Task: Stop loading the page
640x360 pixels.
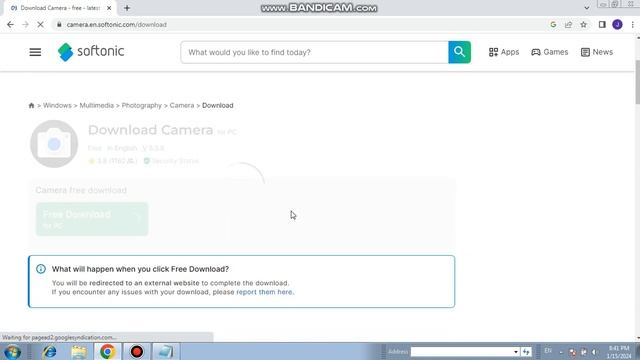Action: tap(40, 24)
